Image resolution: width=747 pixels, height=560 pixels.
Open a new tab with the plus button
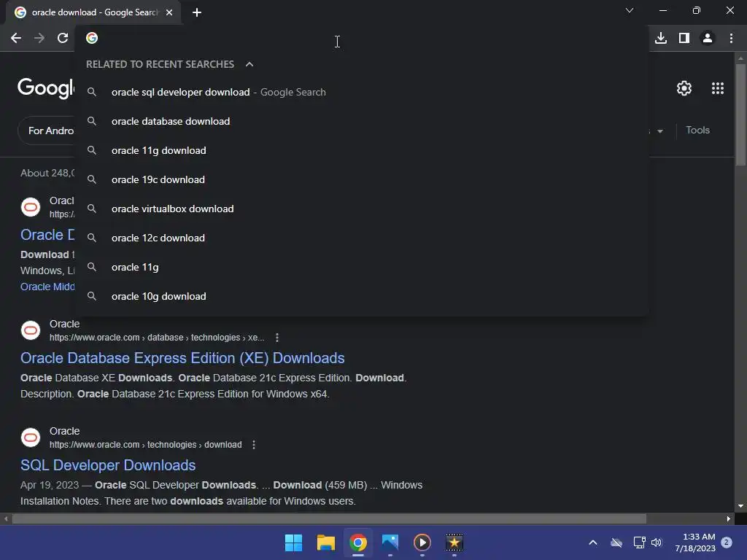coord(197,12)
